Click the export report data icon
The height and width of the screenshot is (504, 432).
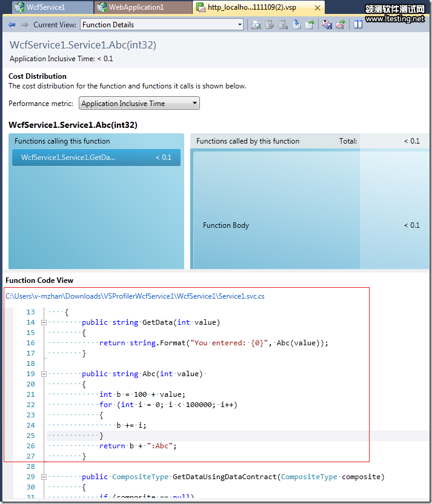point(296,25)
